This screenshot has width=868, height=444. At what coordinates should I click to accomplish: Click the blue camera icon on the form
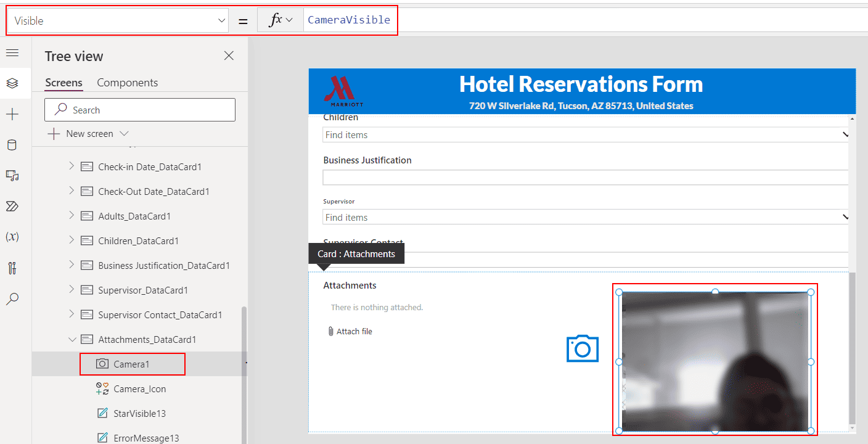point(583,348)
